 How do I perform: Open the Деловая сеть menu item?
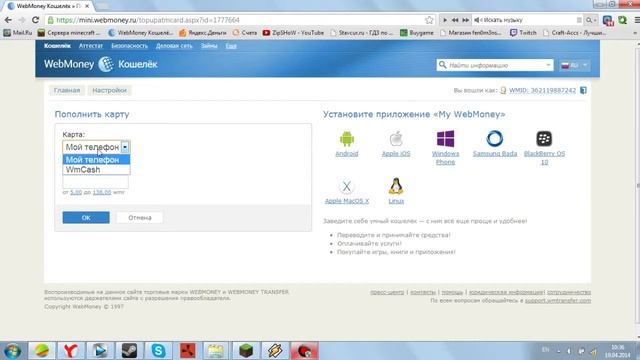click(x=174, y=46)
